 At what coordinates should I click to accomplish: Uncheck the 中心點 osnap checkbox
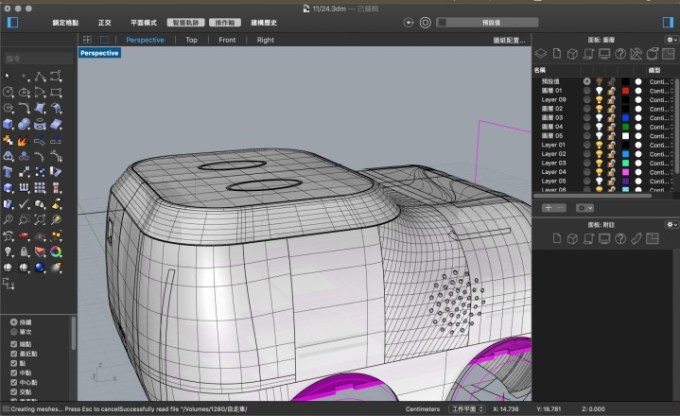[13, 382]
